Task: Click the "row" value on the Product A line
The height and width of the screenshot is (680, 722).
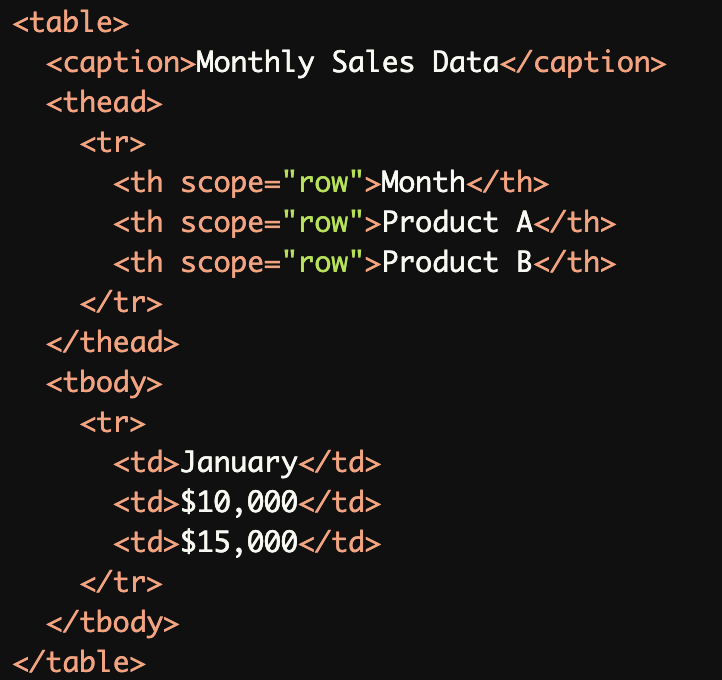Action: pos(322,223)
